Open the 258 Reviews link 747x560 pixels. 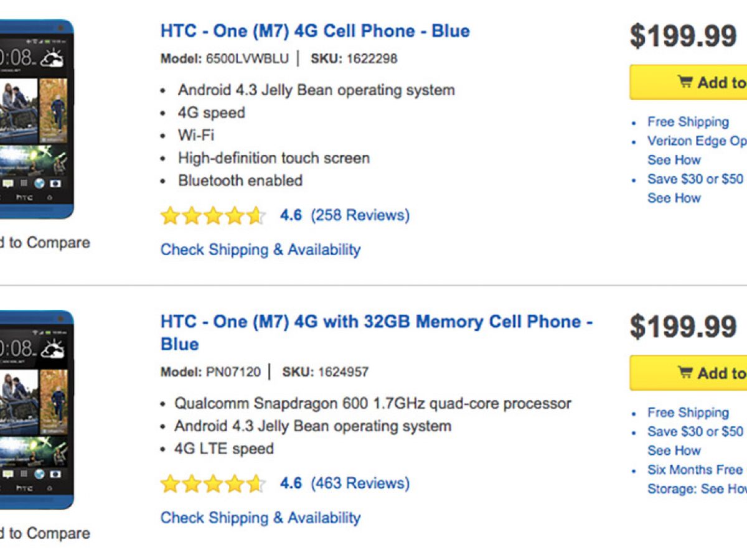tap(360, 215)
